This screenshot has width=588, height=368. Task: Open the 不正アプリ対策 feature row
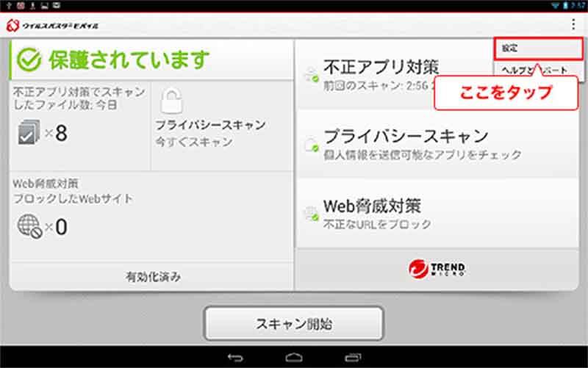394,75
